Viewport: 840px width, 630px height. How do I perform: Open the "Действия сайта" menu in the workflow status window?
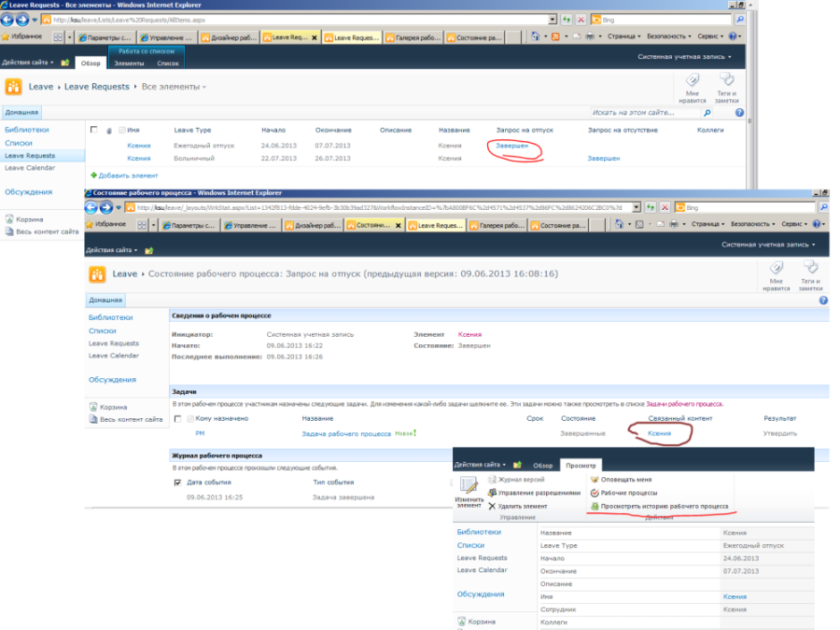click(x=111, y=250)
